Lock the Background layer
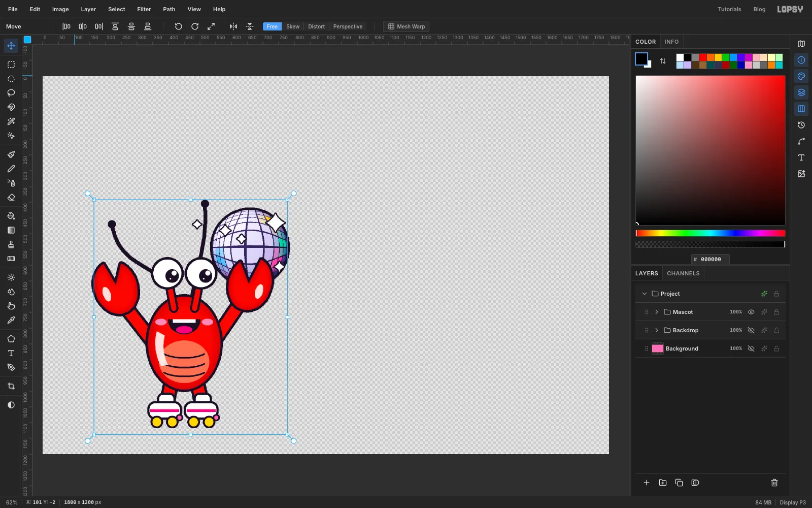812x508 pixels. pos(776,348)
